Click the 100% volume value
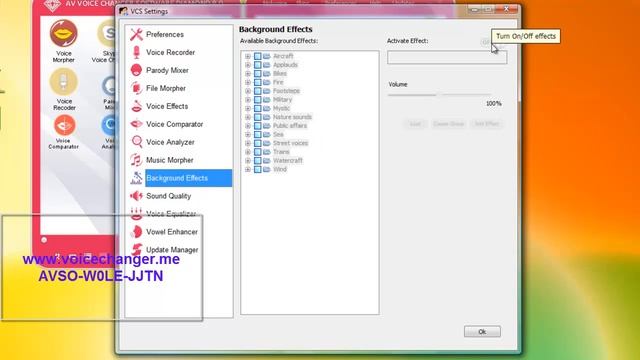Viewport: 640px width, 360px height. 493,104
